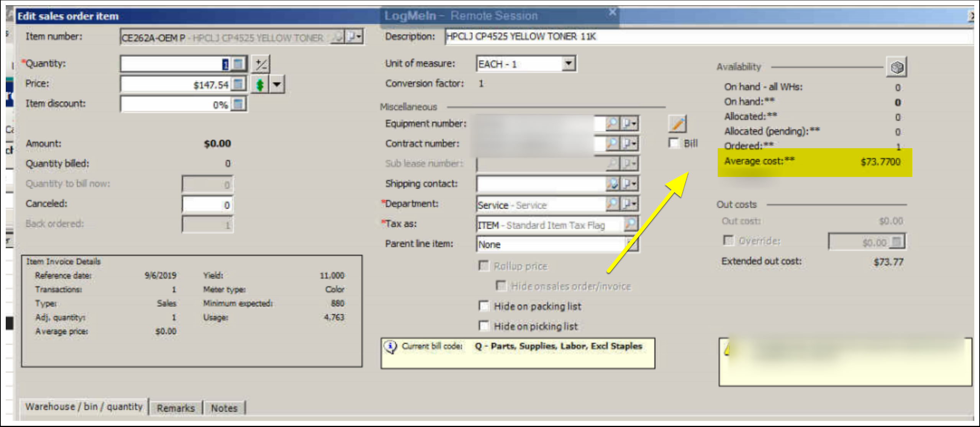The image size is (980, 427).
Task: Open the Override out cost calculator icon
Action: click(896, 242)
